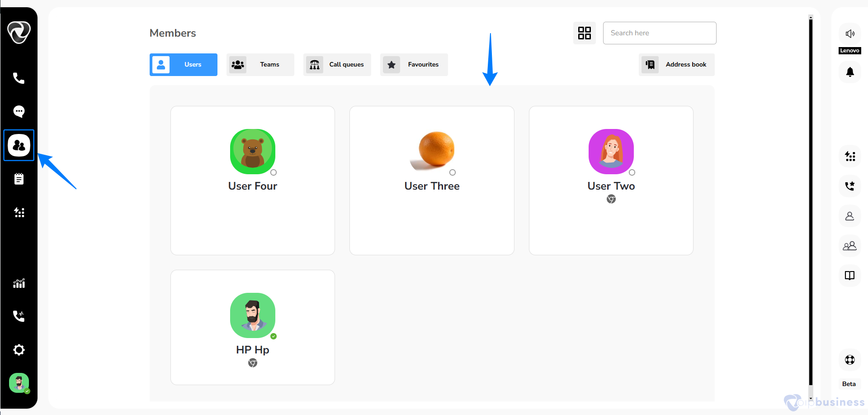
Task: Click the speaker audio device icon
Action: tap(850, 33)
